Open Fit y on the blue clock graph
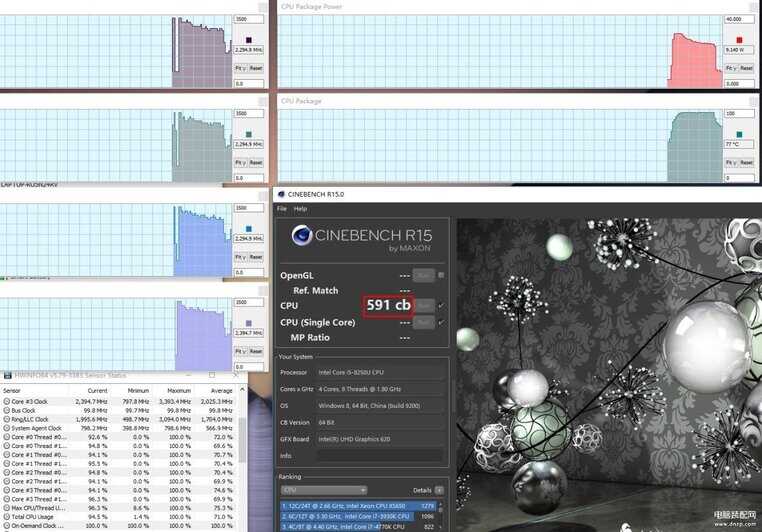Image resolution: width=762 pixels, height=532 pixels. [240, 257]
